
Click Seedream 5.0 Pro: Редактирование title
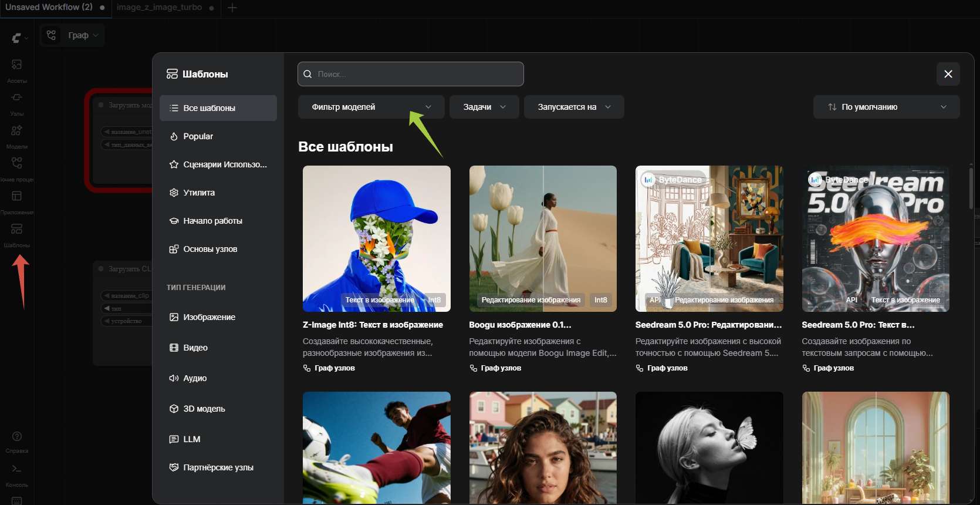(x=709, y=325)
